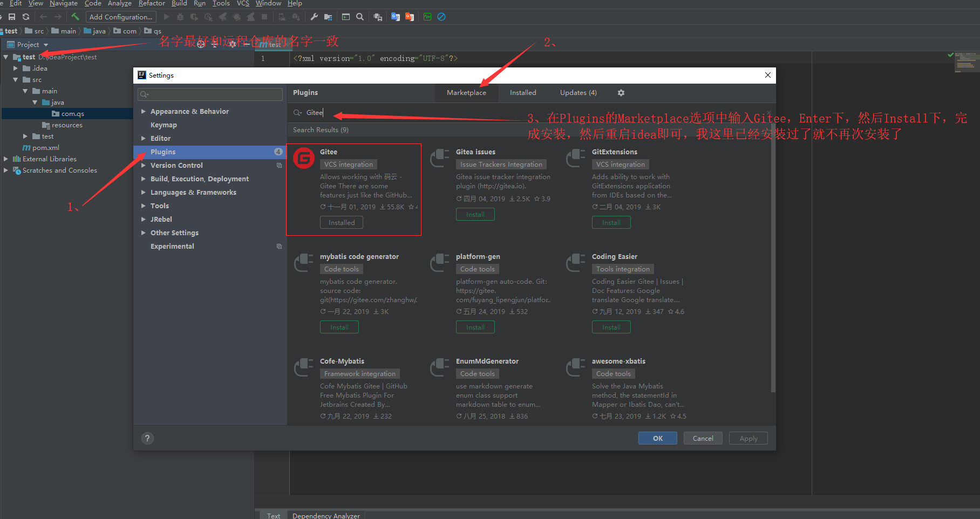Click the Debug bug icon in toolbar

point(180,17)
